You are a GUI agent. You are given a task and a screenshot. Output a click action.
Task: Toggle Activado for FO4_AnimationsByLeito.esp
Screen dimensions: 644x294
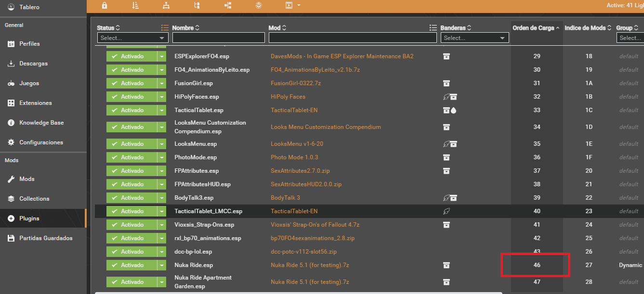[131, 70]
